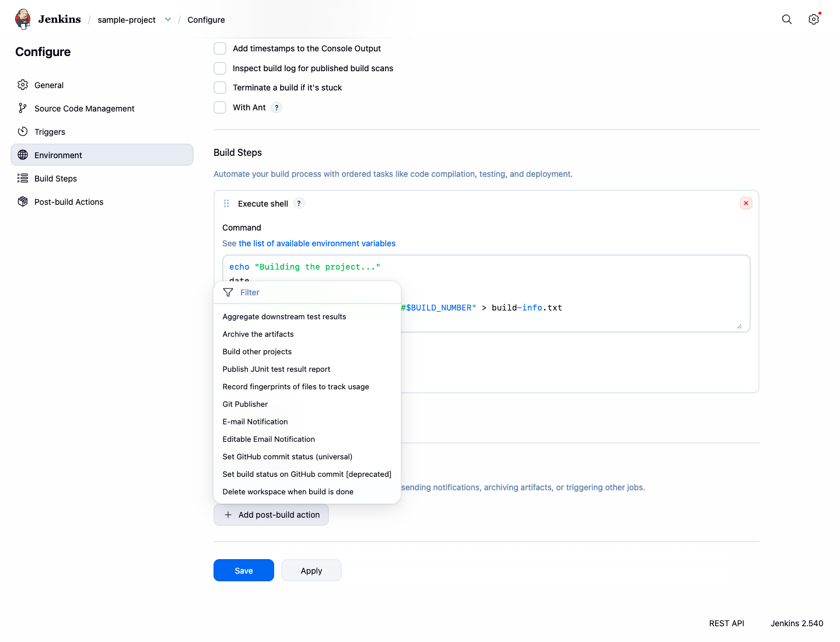This screenshot has height=642, width=840.
Task: Grab the Execute shell drag handle
Action: click(x=226, y=204)
